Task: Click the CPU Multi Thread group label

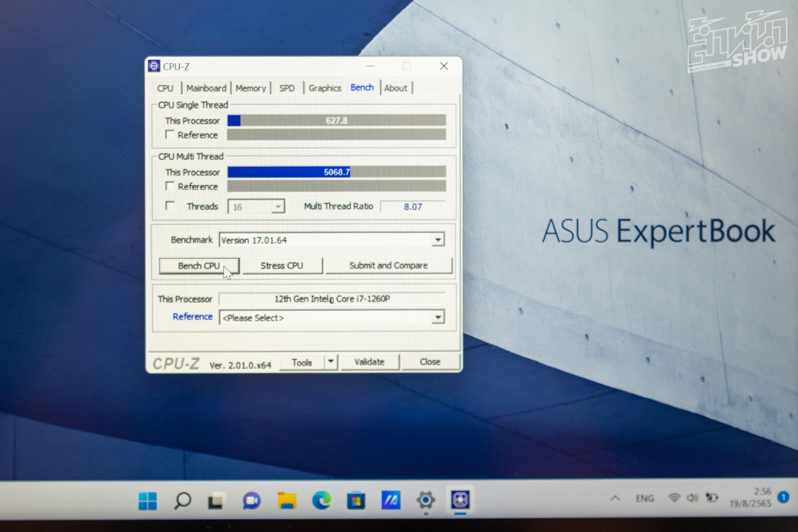Action: [x=191, y=156]
